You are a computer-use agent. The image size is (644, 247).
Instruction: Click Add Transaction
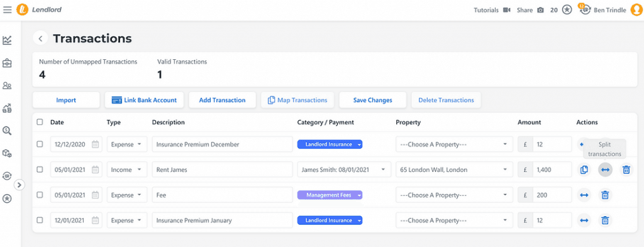point(222,100)
